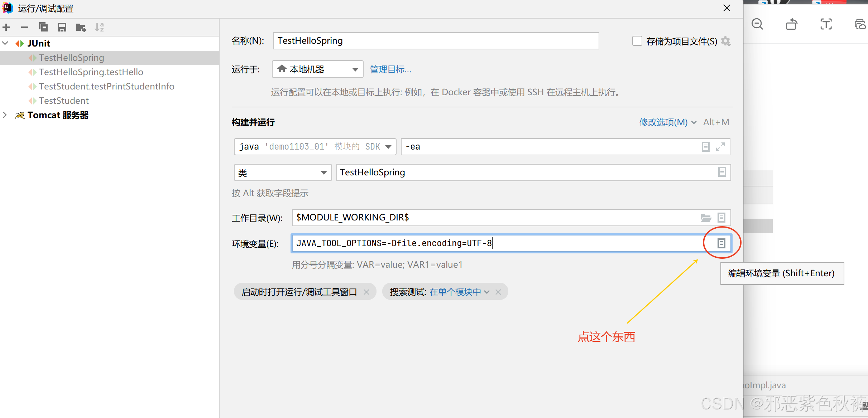The width and height of the screenshot is (868, 418).
Task: Click the sort configurations alphabetically icon
Action: click(x=99, y=27)
